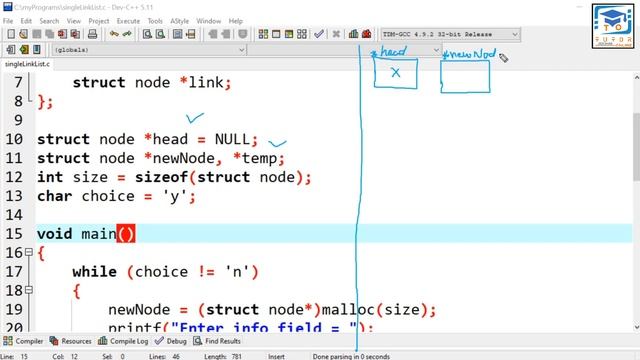The width and height of the screenshot is (640, 360).
Task: Click the Go to line icon
Action: pyautogui.click(x=190, y=34)
